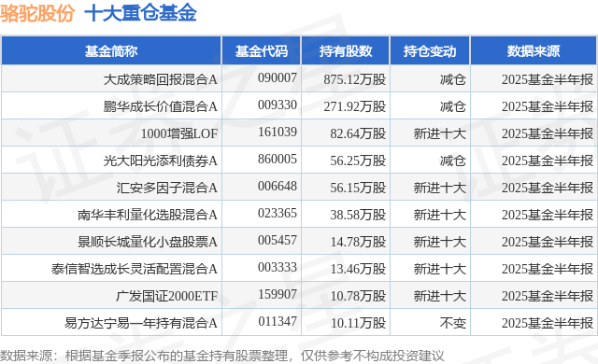
Task: Select fund 光大阳光添利债券A
Action: (x=160, y=161)
